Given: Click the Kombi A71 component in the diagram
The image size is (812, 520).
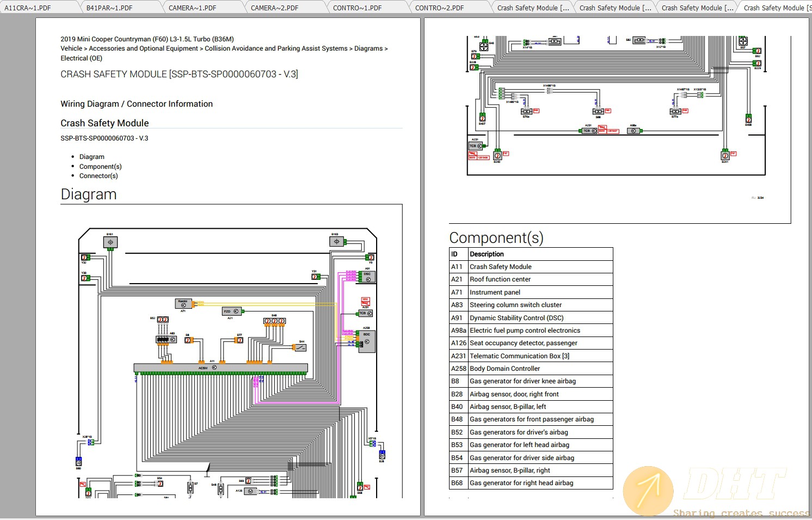Looking at the screenshot, I should [183, 303].
